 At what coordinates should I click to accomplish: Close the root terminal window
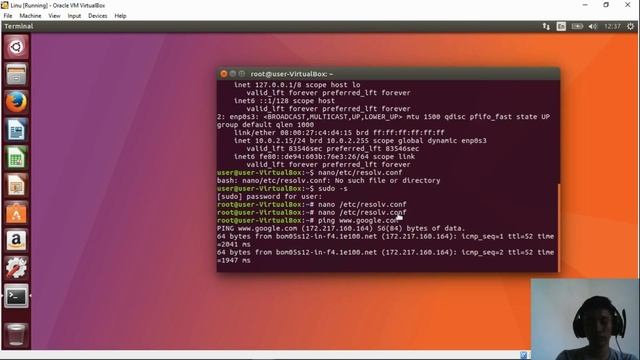[x=224, y=74]
